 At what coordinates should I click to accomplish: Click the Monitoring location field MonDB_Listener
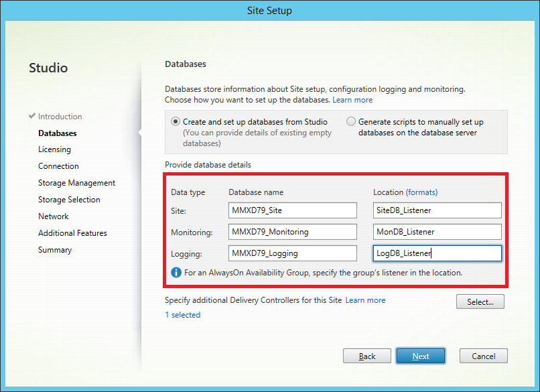(437, 232)
